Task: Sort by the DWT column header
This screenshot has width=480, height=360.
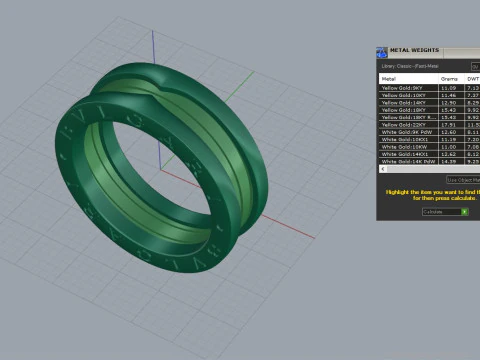Action: [x=473, y=79]
